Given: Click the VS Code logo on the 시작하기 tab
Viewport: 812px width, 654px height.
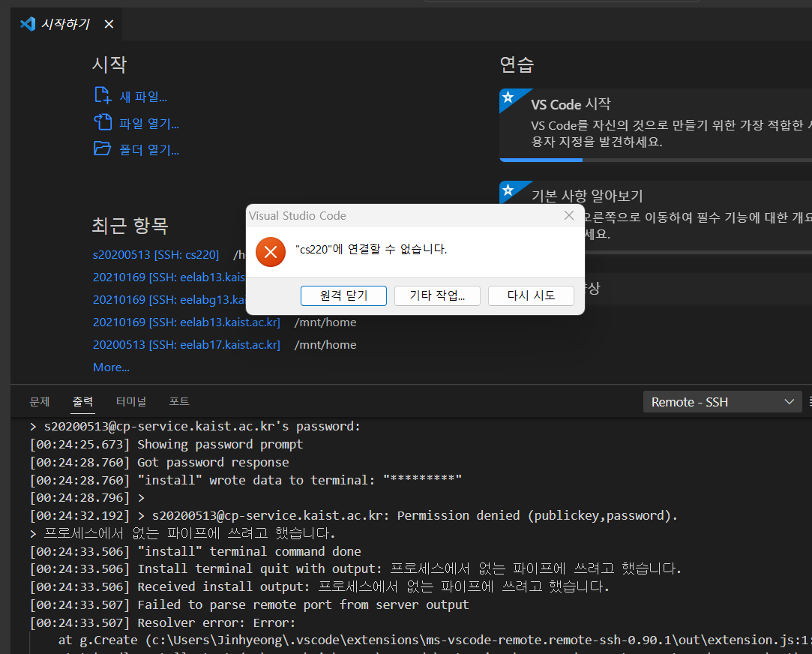Looking at the screenshot, I should 26,23.
